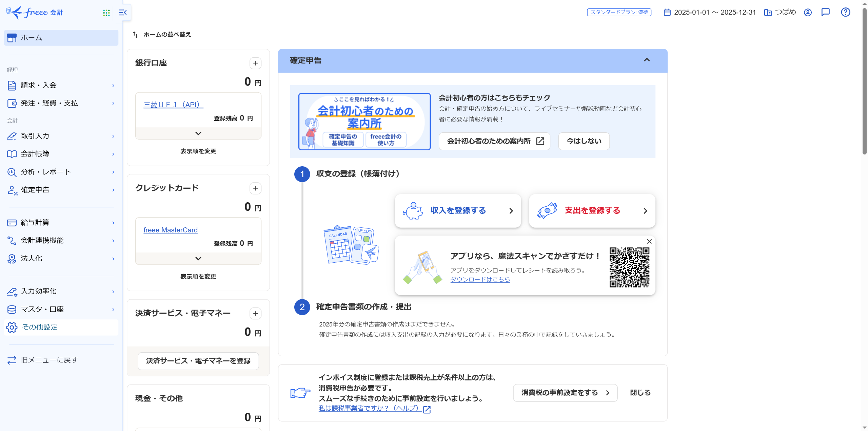Open the apps grid launcher icon

[106, 13]
